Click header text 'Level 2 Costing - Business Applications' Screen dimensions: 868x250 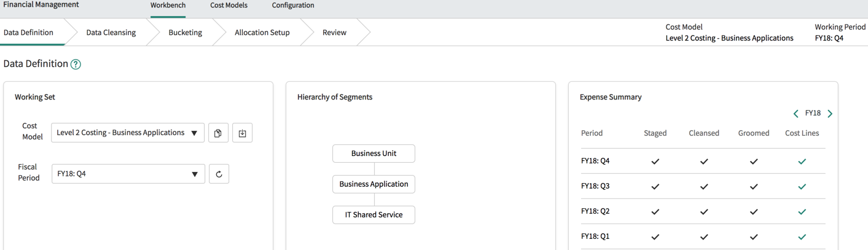coord(729,38)
